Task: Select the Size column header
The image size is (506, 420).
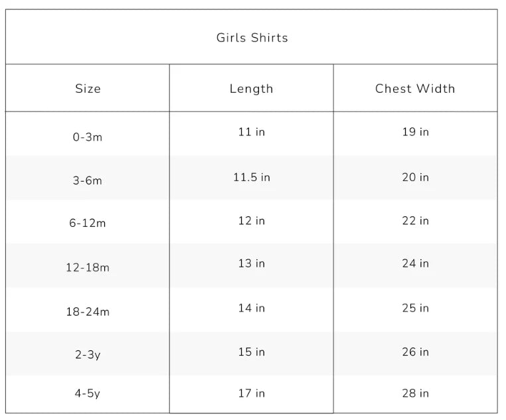Action: pos(88,89)
